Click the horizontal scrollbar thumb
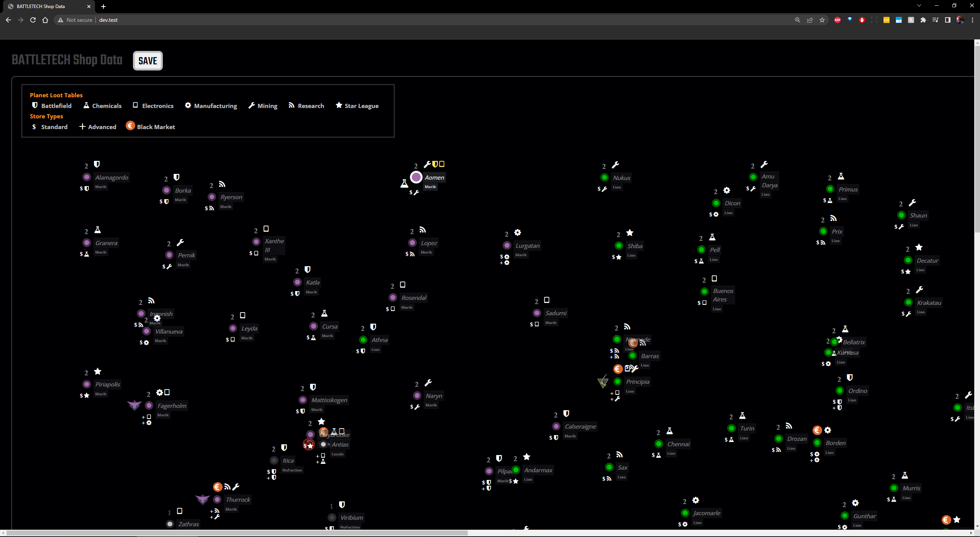 237,533
